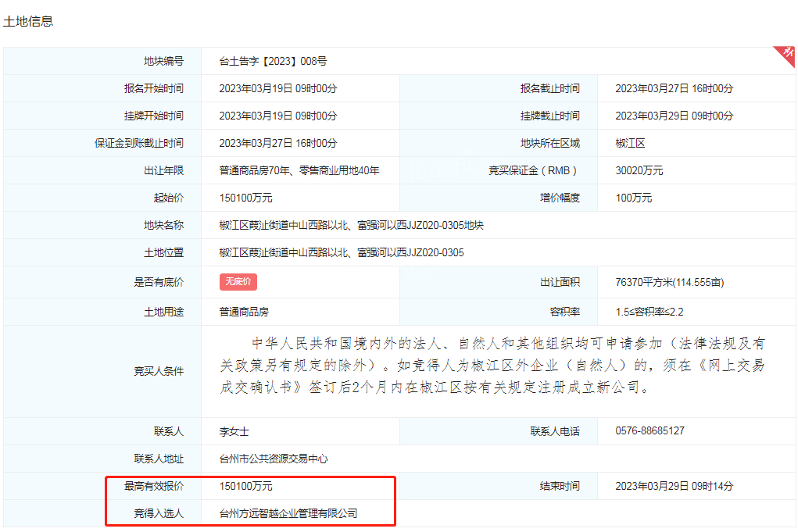Image resolution: width=798 pixels, height=532 pixels.
Task: Click the plot ratio 1.5≤容积率≤2.2 value
Action: [x=649, y=312]
